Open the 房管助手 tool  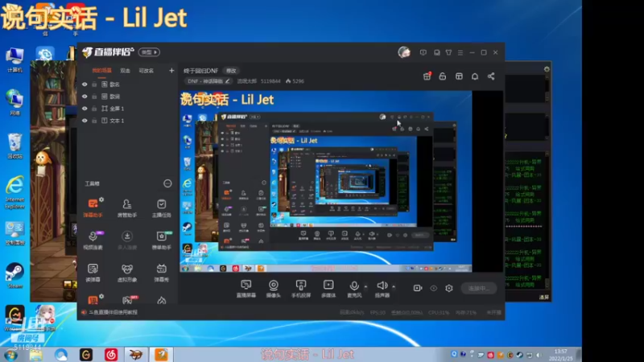[127, 208]
